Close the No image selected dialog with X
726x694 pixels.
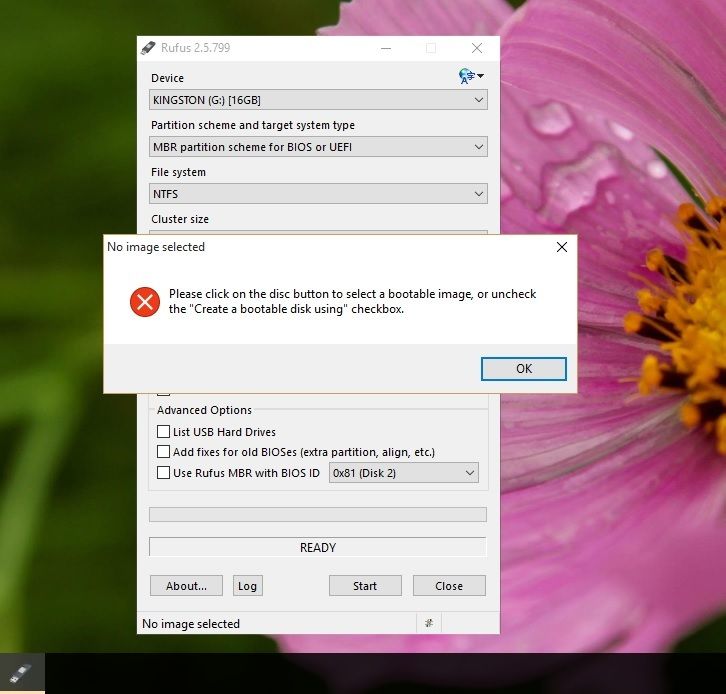coord(562,247)
